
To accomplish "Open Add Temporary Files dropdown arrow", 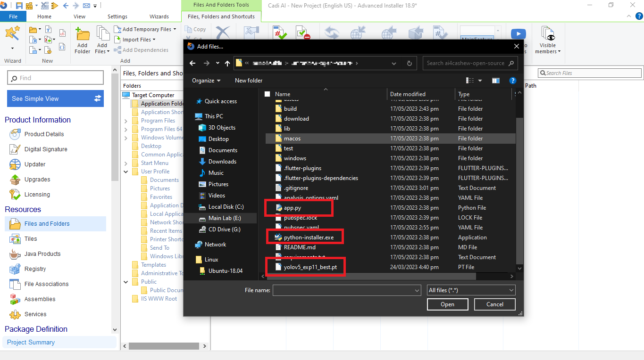I will point(175,29).
